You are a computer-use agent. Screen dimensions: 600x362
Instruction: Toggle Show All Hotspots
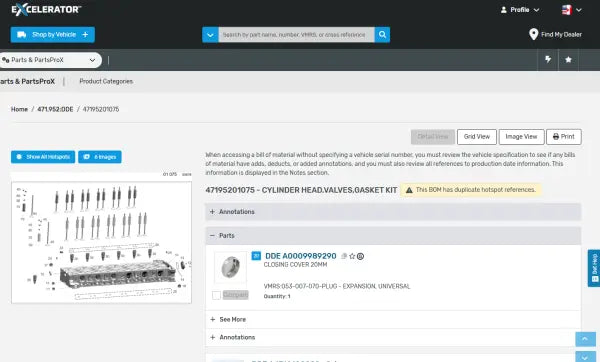(x=43, y=157)
